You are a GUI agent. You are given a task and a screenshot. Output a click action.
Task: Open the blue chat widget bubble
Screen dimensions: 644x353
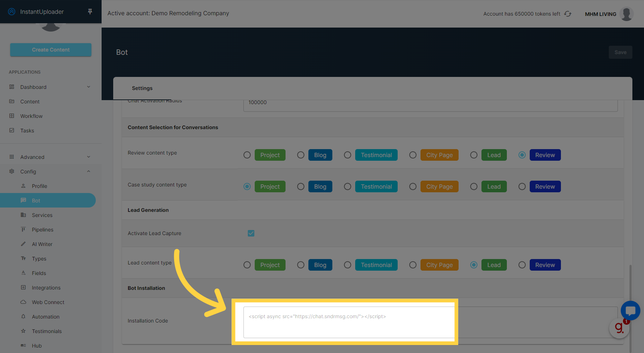pyautogui.click(x=631, y=311)
